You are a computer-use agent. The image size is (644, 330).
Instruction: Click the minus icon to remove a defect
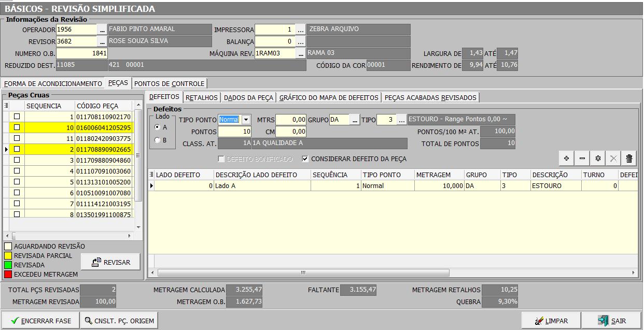(582, 159)
